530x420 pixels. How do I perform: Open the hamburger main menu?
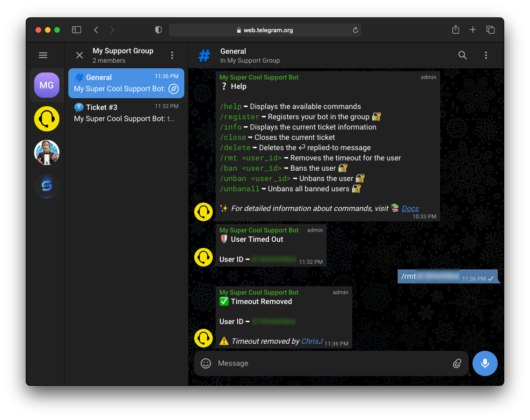tap(43, 55)
